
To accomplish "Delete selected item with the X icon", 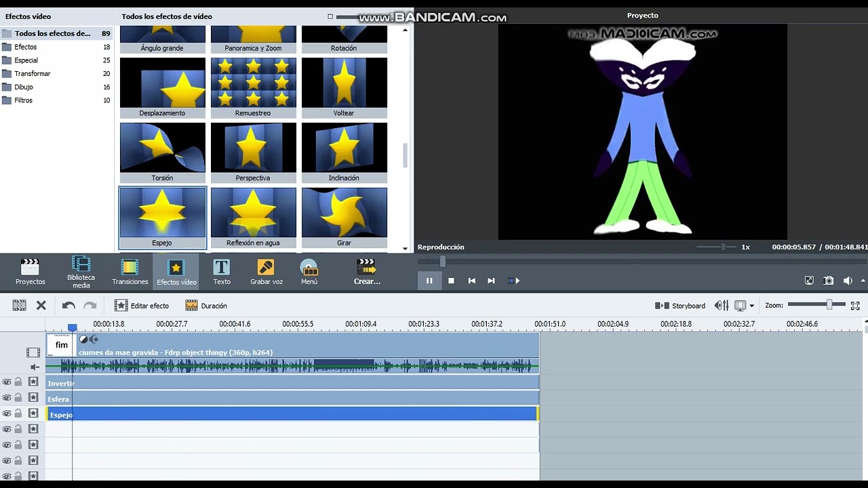I will click(x=41, y=306).
